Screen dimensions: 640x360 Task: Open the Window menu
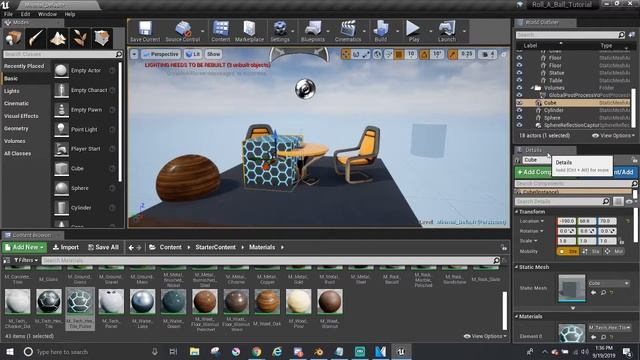47,14
